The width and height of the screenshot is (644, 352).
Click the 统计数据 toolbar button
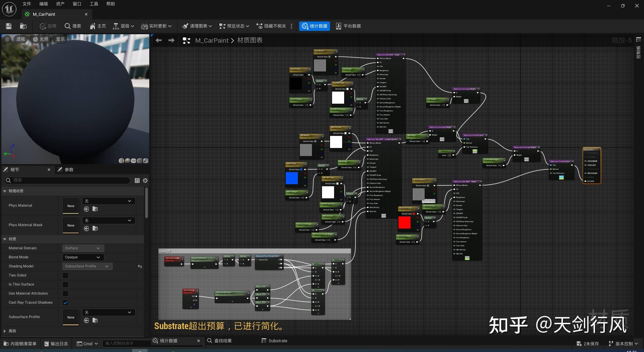[314, 26]
